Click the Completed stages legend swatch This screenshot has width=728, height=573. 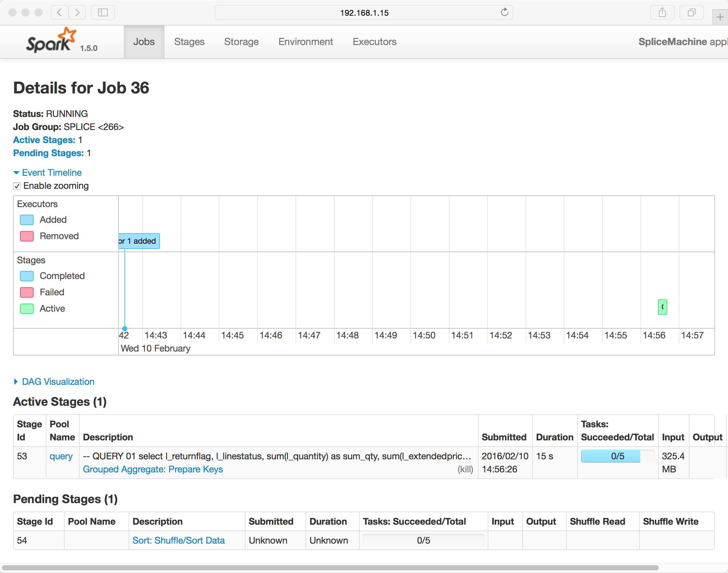[x=27, y=276]
